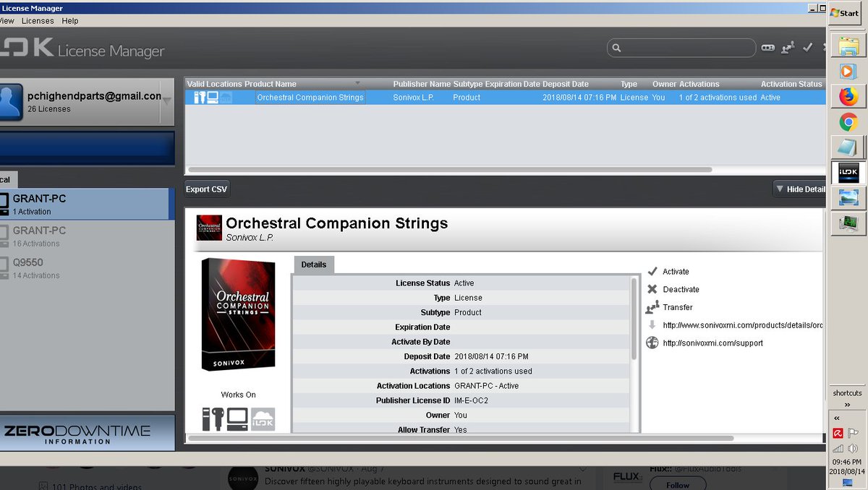This screenshot has height=490, width=868.
Task: Click the license list horizontal scrollbar
Action: pyautogui.click(x=448, y=170)
